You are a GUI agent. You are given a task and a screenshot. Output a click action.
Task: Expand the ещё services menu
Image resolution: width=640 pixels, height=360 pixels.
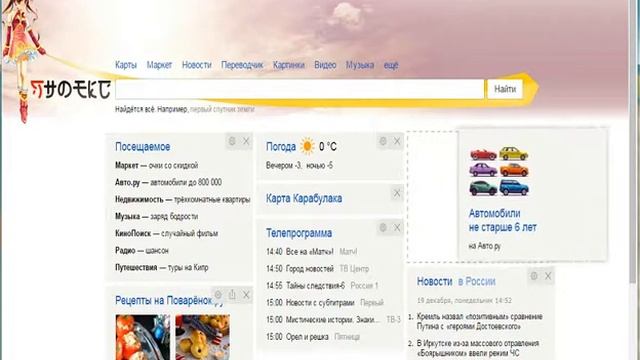(x=391, y=65)
